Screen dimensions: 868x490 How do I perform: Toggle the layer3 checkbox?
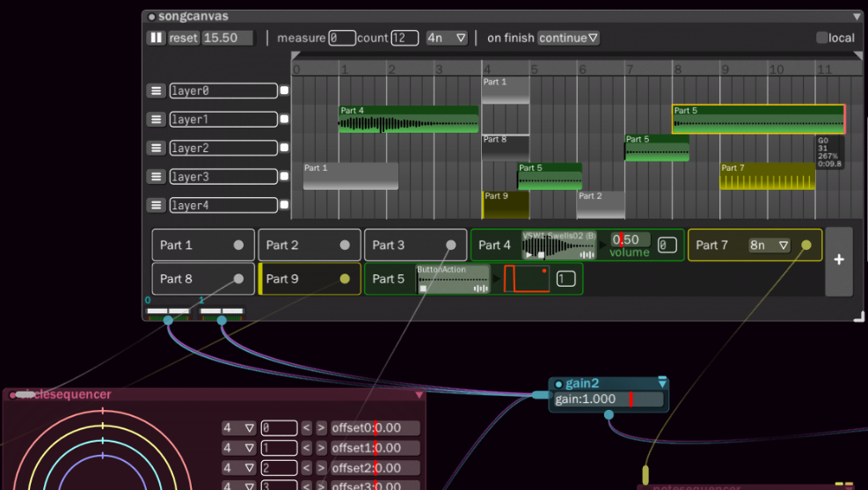tap(284, 176)
